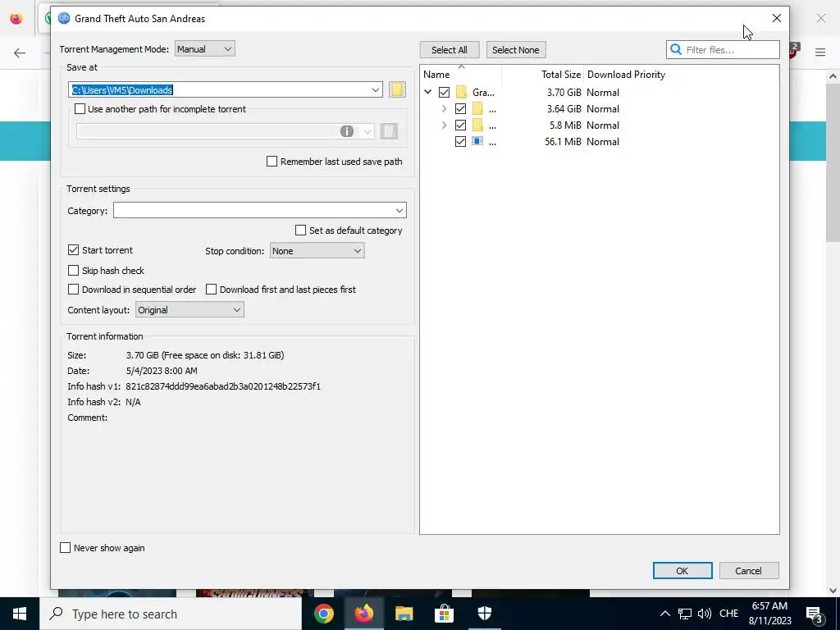Click the CHE input language indicator
840x630 pixels.
click(728, 614)
